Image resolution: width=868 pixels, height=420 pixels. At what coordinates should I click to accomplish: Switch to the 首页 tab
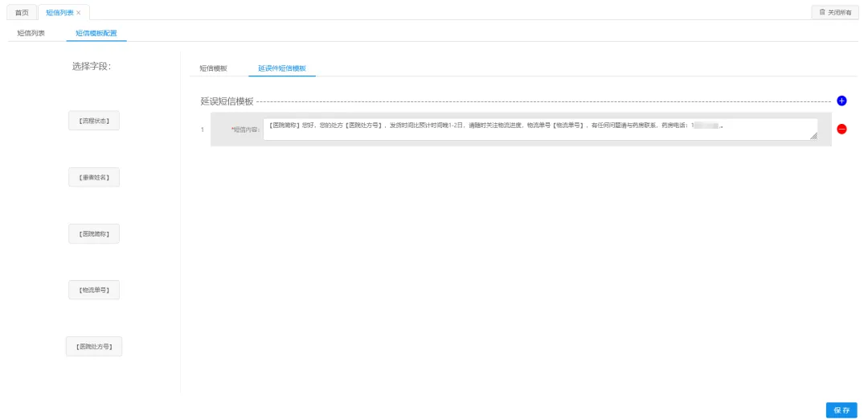click(x=23, y=12)
